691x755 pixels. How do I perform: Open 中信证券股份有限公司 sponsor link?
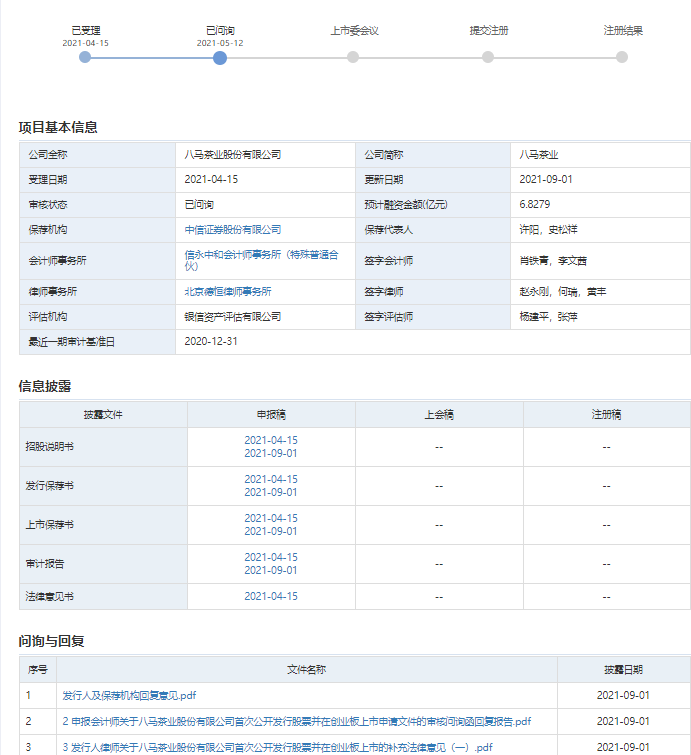coord(233,230)
